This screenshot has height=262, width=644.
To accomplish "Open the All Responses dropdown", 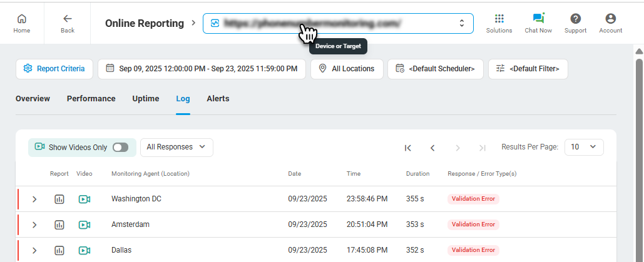I will tap(176, 147).
